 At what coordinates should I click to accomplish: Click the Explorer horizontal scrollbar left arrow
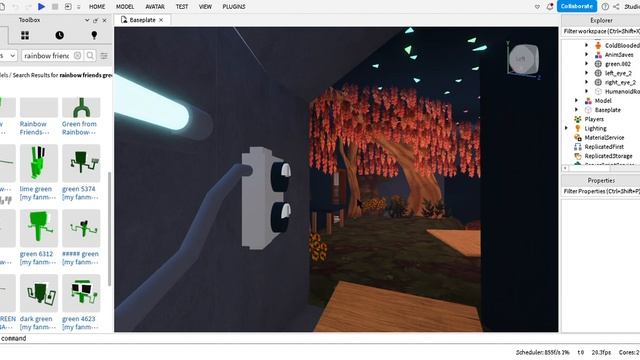tap(565, 168)
